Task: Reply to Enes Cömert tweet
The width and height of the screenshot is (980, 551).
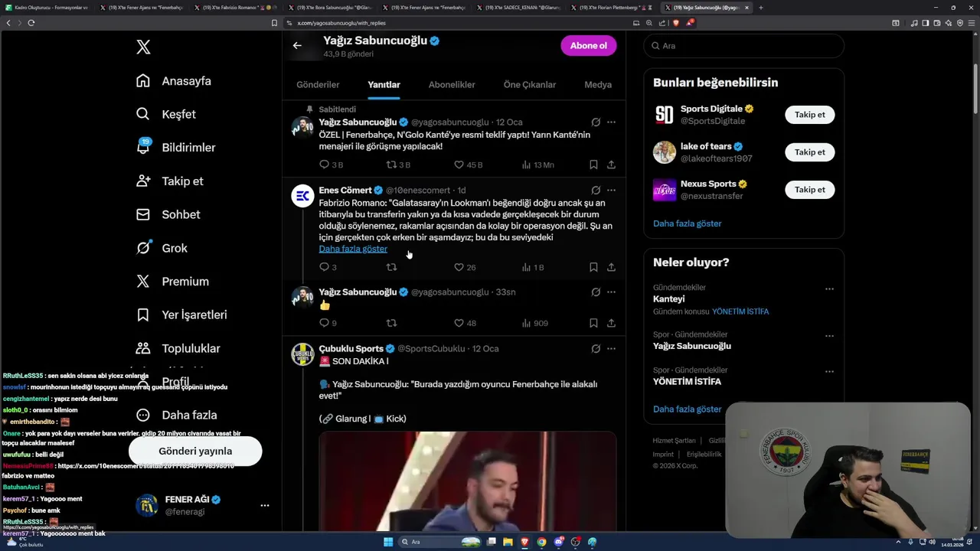Action: coord(324,267)
